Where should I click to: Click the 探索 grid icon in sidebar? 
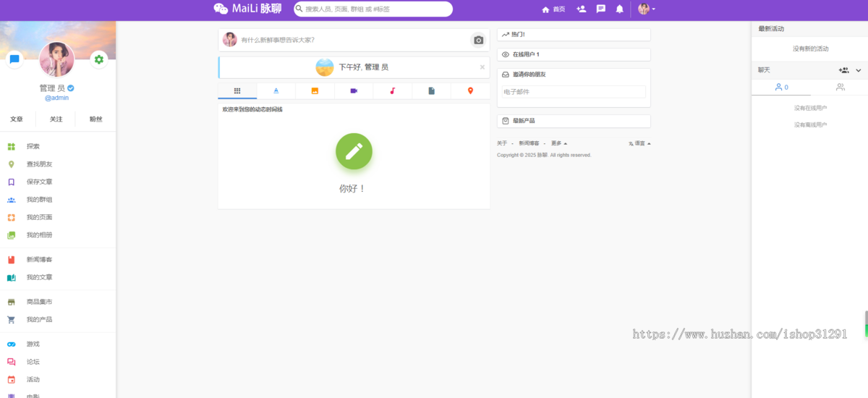[x=11, y=146]
